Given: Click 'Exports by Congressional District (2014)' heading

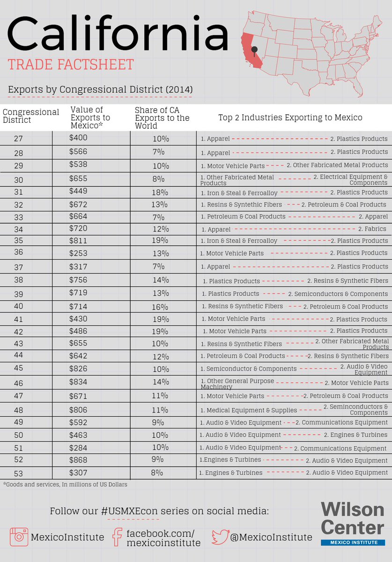Looking at the screenshot, I should [100, 89].
